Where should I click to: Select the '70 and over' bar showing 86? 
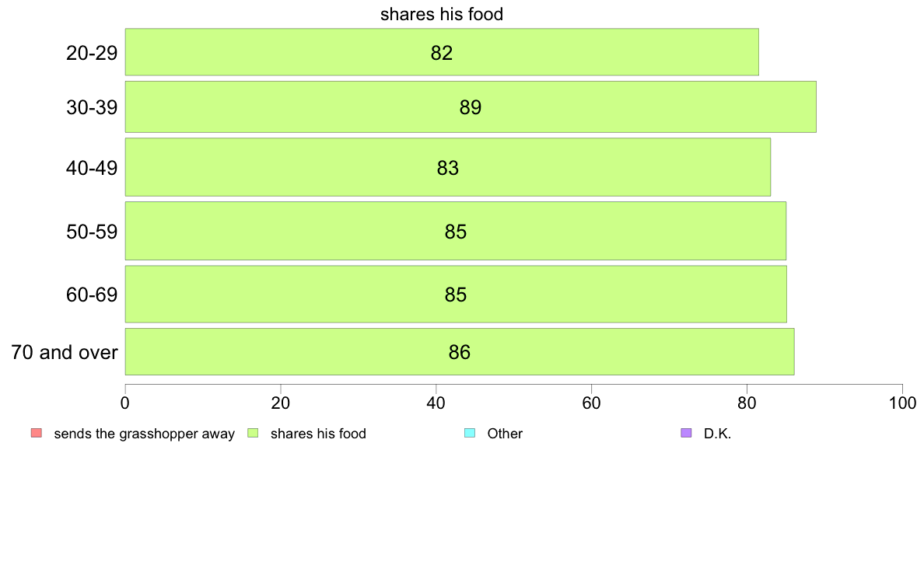pos(459,352)
